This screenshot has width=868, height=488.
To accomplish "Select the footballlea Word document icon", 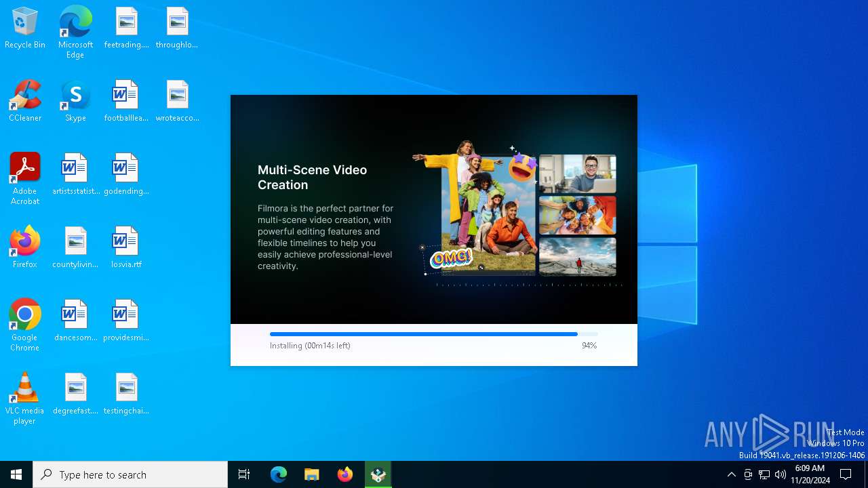I will point(126,101).
